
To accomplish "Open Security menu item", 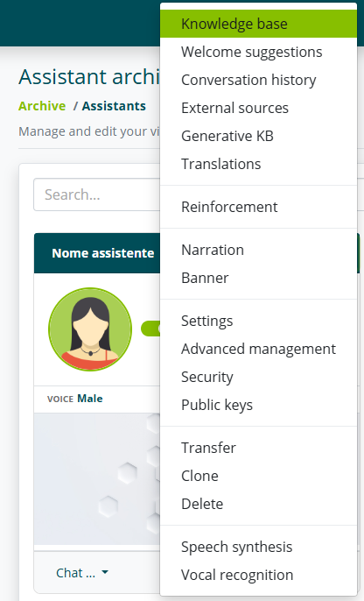I will click(259, 377).
